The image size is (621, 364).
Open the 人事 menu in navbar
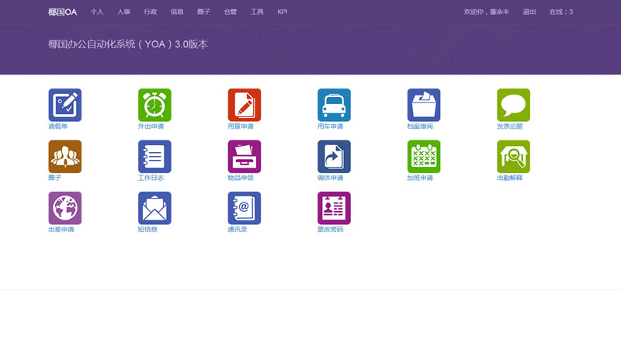tap(123, 12)
